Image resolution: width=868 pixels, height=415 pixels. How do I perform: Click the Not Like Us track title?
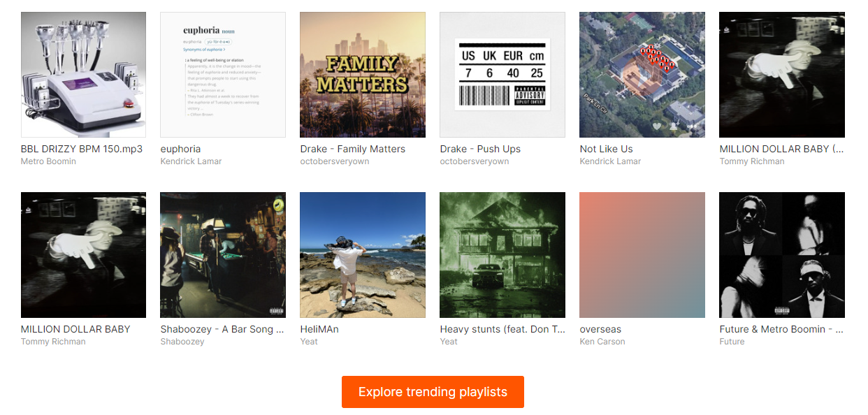point(606,149)
